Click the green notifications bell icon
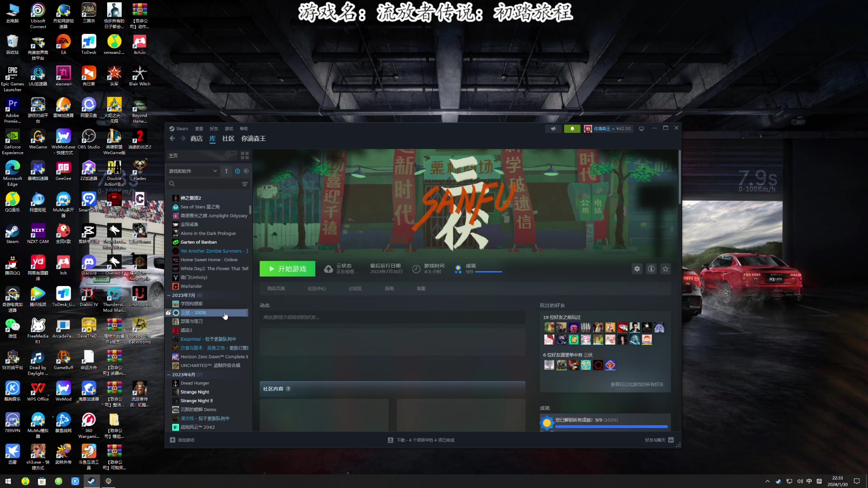Viewport: 868px width, 488px height. (572, 129)
